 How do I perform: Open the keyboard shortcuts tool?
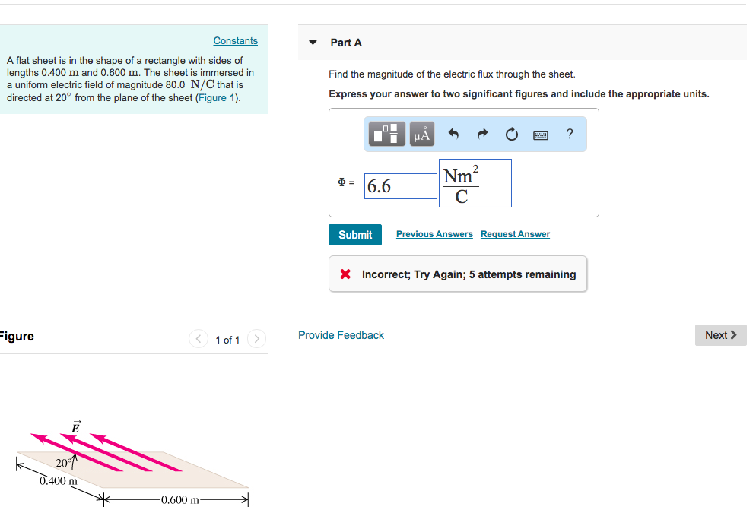pos(541,134)
